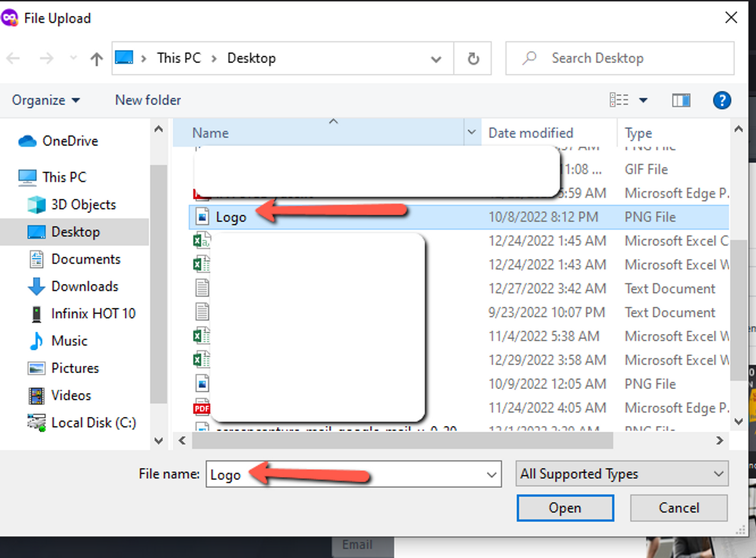The height and width of the screenshot is (558, 756).
Task: Click the view layout icon
Action: coord(619,101)
